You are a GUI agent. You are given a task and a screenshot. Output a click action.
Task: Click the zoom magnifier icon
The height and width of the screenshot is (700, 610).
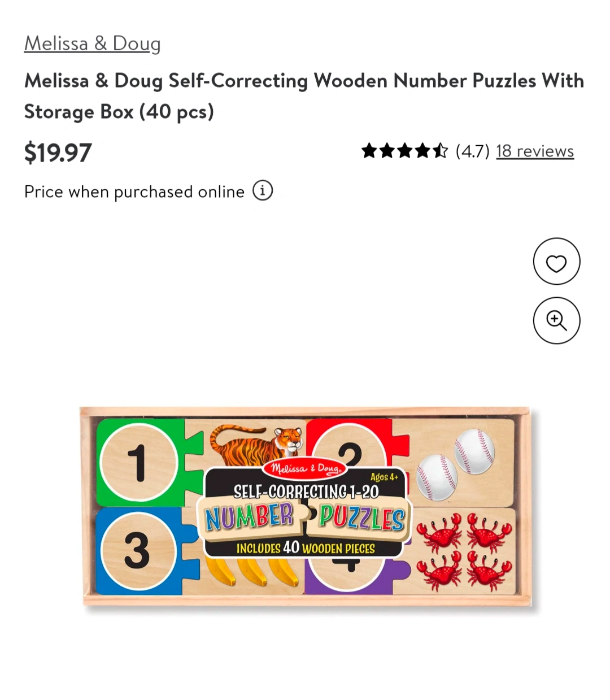click(556, 320)
